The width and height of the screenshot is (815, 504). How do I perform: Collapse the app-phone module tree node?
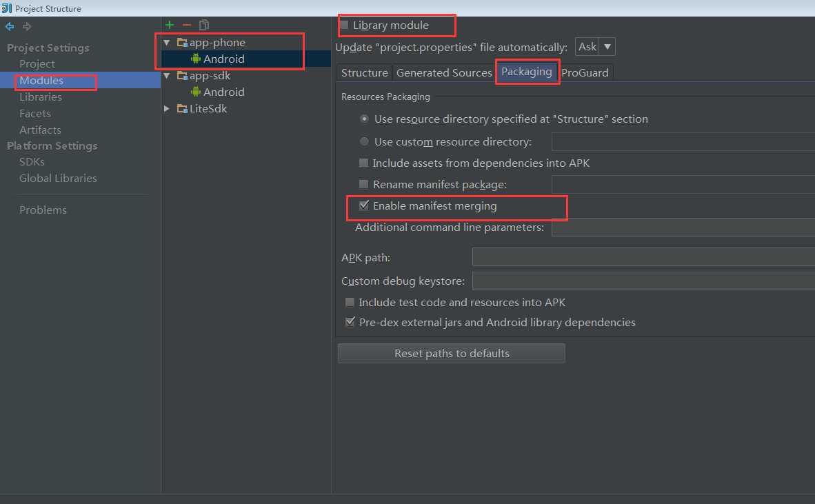pos(167,43)
